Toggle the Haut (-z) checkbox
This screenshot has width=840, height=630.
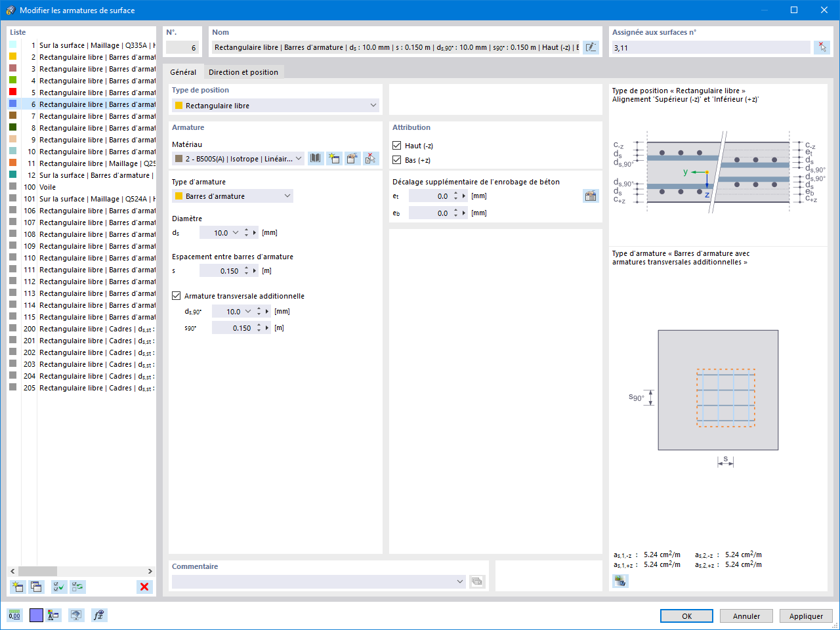pyautogui.click(x=397, y=146)
